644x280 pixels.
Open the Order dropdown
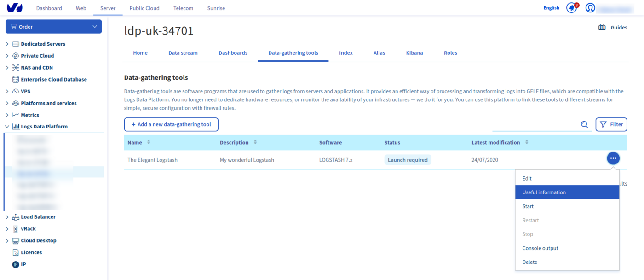[53, 27]
